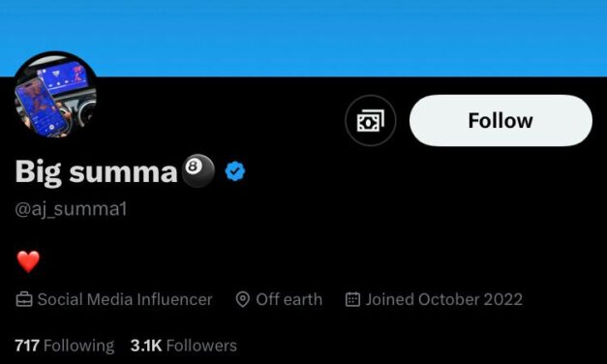607x364 pixels.
Task: Click the word Followers
Action: [201, 346]
